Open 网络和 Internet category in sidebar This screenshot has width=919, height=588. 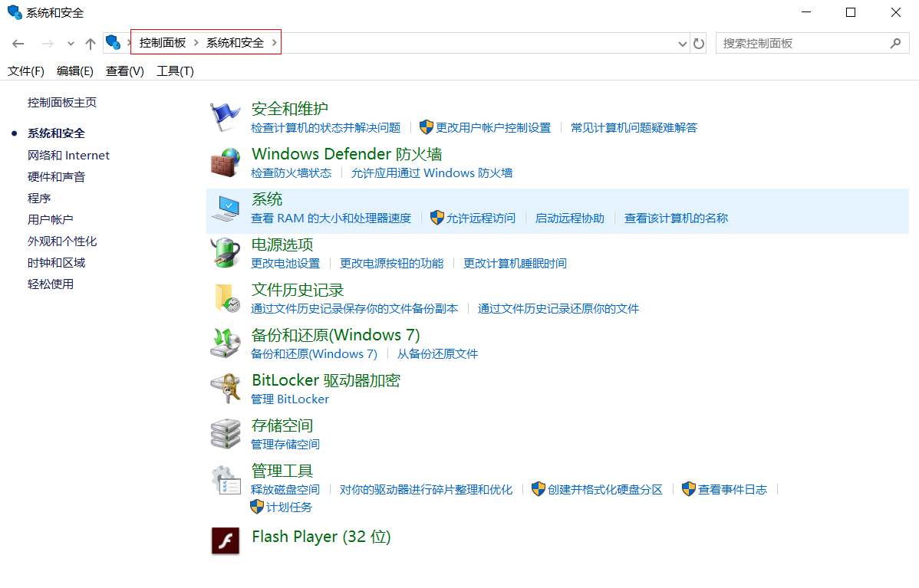pyautogui.click(x=68, y=155)
